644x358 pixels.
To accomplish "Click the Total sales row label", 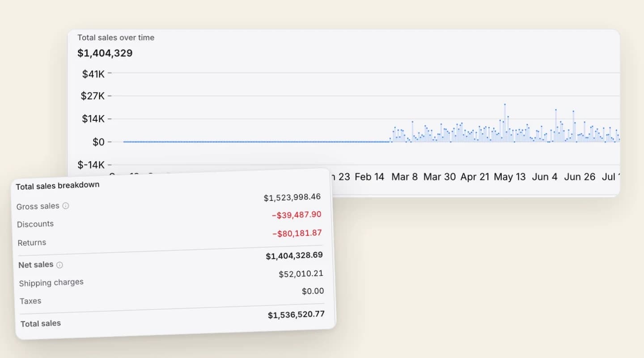I will (x=41, y=324).
